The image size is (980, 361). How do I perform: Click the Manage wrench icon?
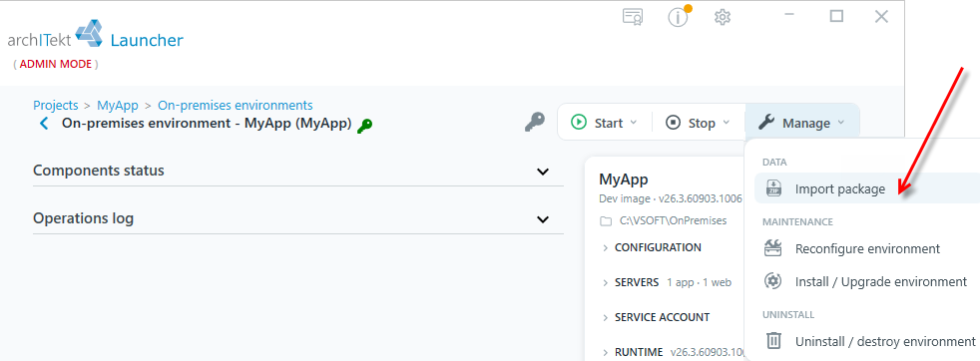(766, 123)
